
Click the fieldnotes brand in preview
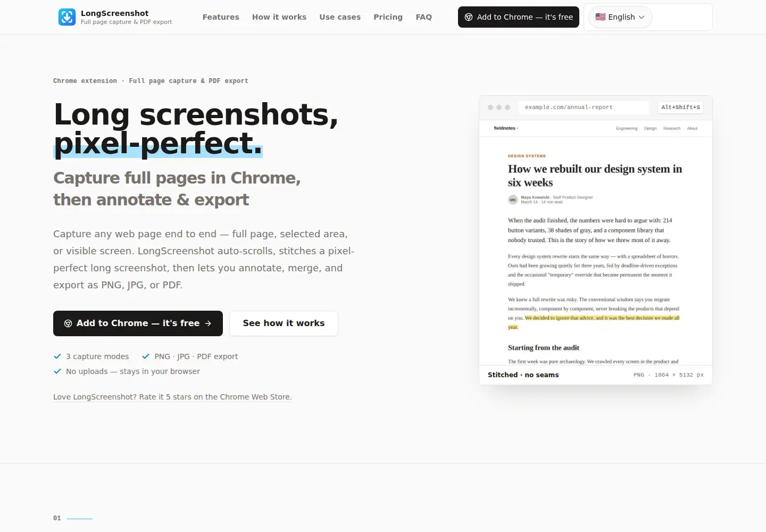(x=505, y=128)
